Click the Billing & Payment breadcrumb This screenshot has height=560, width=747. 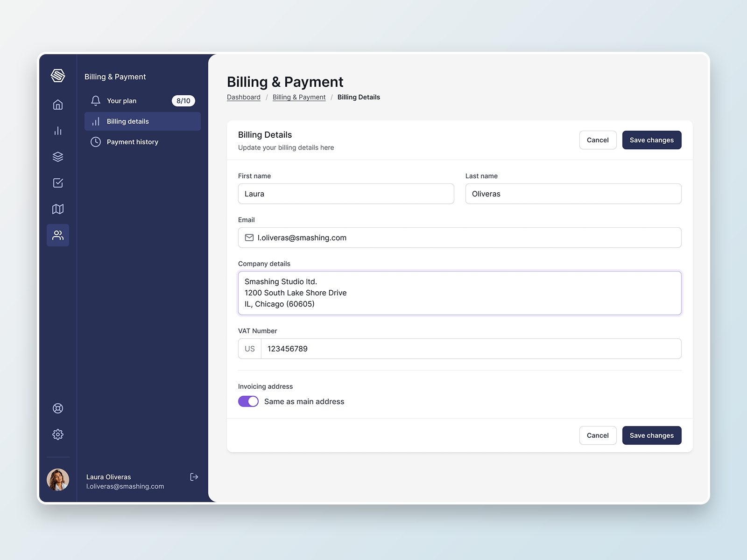pyautogui.click(x=299, y=97)
